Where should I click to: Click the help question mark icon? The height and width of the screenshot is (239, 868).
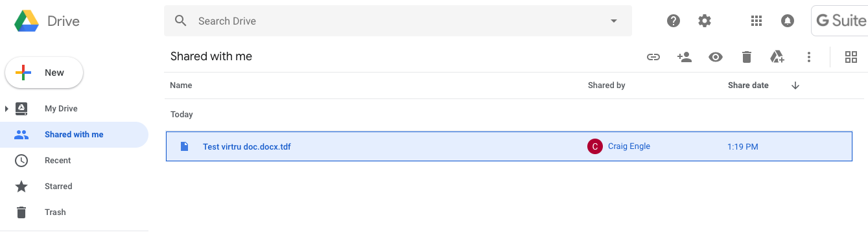(x=674, y=21)
